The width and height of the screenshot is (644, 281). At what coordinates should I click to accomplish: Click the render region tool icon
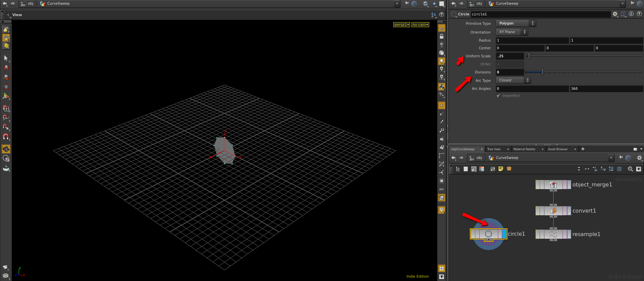[6, 158]
